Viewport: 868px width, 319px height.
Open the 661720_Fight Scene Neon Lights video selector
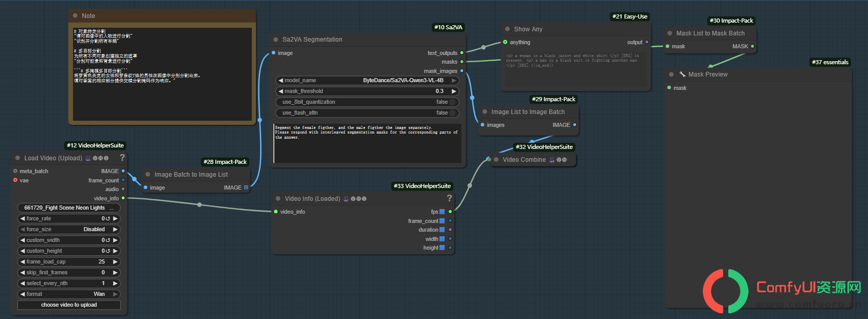[x=69, y=208]
